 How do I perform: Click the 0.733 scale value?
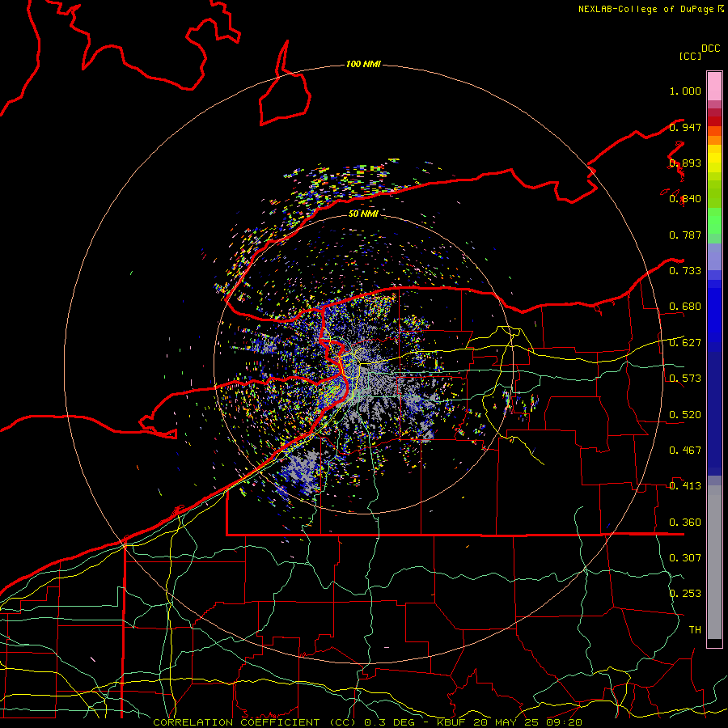click(x=685, y=271)
